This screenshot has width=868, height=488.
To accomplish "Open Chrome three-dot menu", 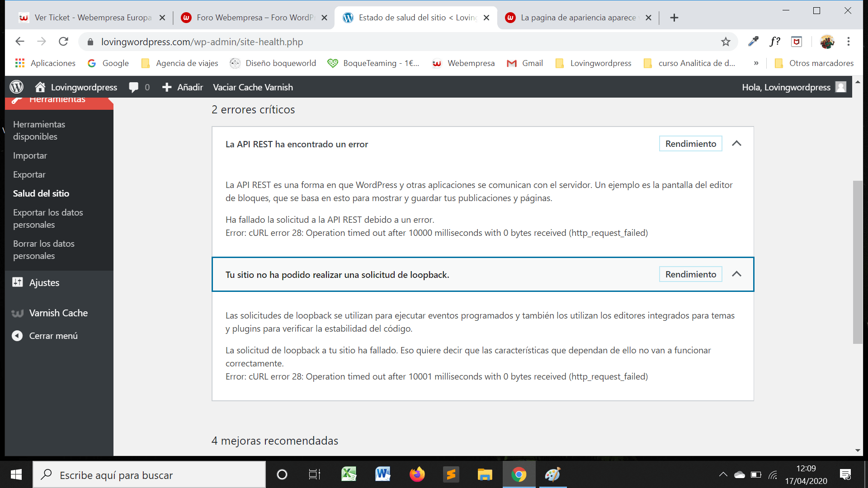I will [849, 42].
